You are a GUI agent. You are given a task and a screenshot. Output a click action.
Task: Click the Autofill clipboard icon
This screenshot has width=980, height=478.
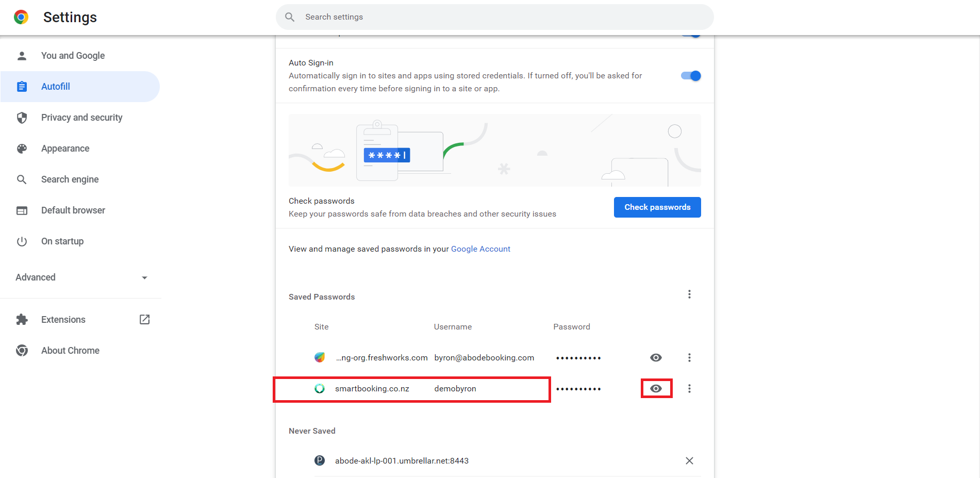pyautogui.click(x=22, y=87)
